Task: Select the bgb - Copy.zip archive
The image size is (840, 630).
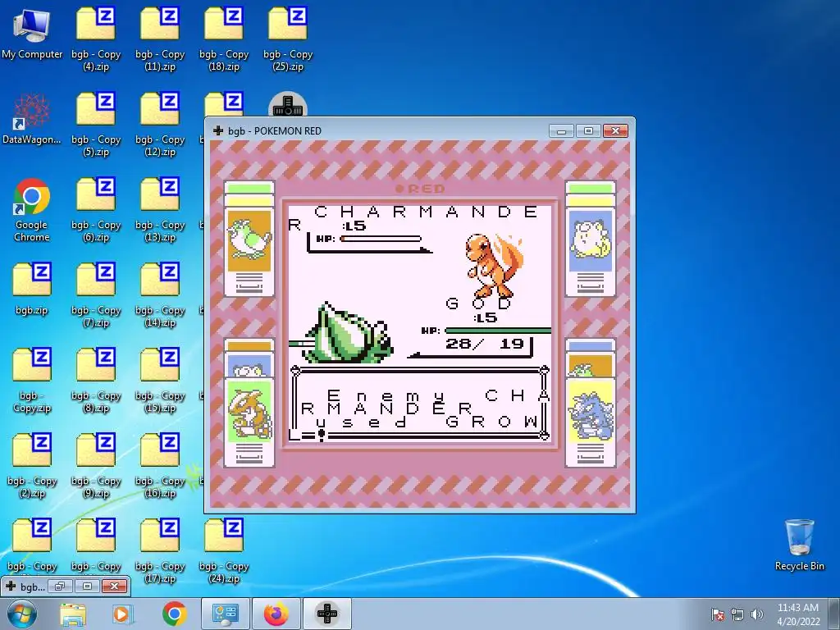Action: coord(32,381)
